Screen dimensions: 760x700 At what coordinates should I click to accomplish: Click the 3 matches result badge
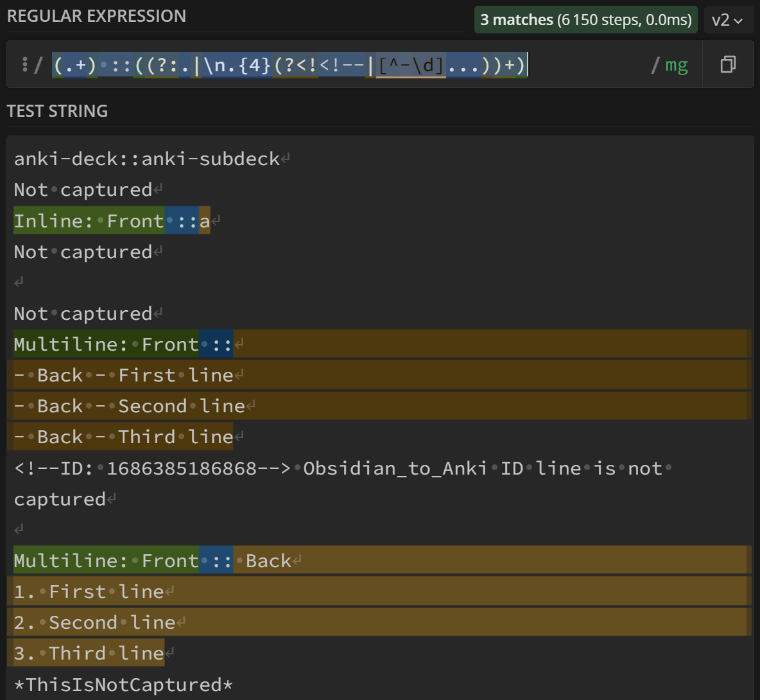coord(585,20)
